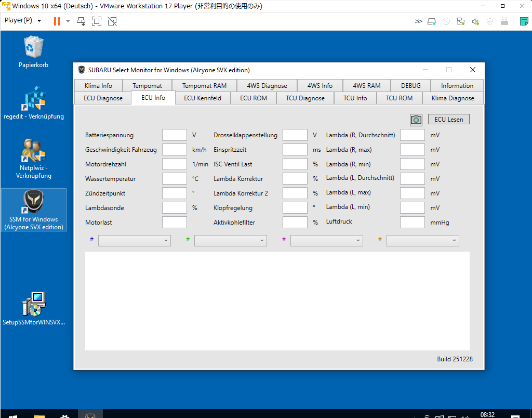
Task: Expand the orange # parameter dropdown
Action: [422, 240]
